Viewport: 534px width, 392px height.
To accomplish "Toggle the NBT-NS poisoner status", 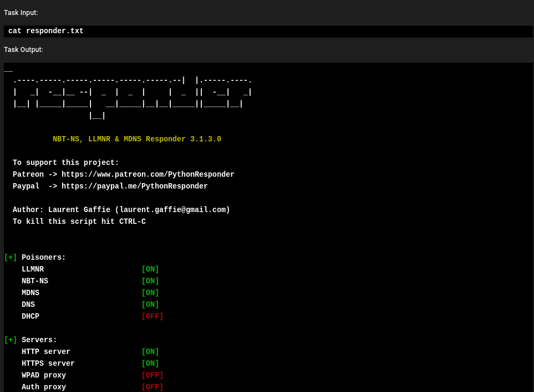I will 150,281.
